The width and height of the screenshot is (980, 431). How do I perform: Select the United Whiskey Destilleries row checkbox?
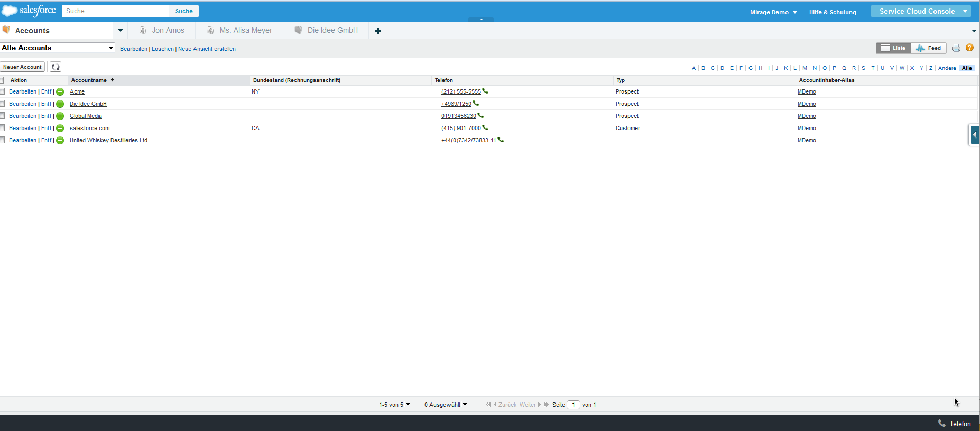pyautogui.click(x=2, y=140)
